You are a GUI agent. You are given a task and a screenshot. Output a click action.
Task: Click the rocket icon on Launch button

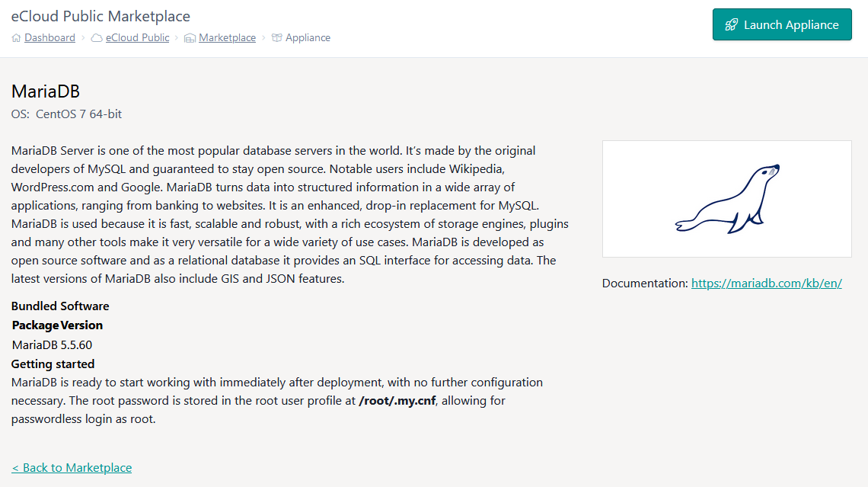click(x=731, y=25)
